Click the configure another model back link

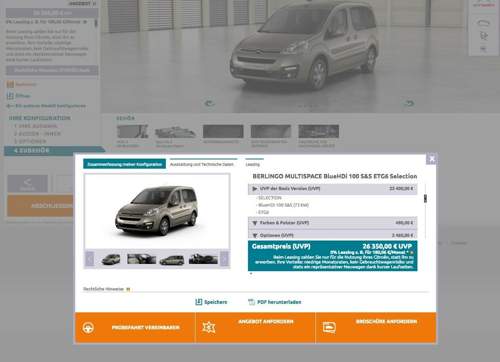(x=46, y=106)
